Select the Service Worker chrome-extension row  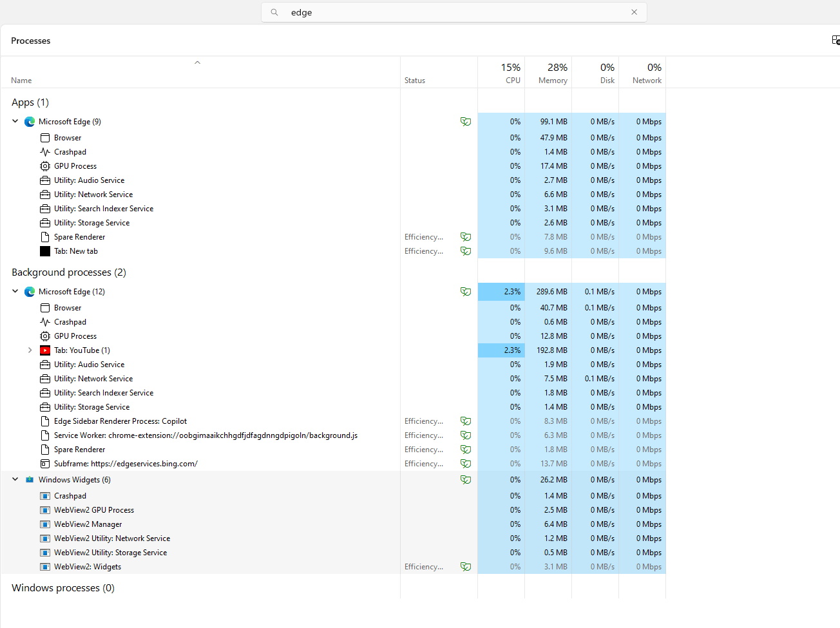[333, 435]
